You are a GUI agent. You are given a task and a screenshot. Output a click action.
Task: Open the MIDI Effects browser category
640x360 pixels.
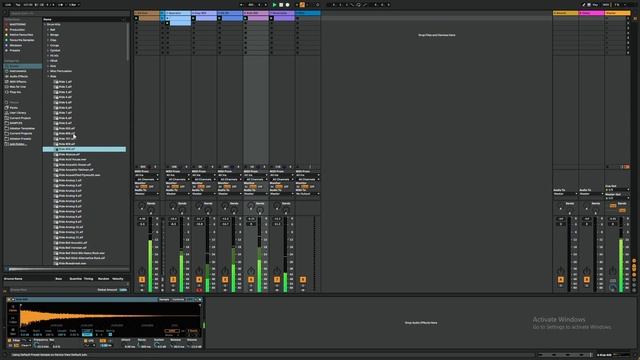click(18, 82)
